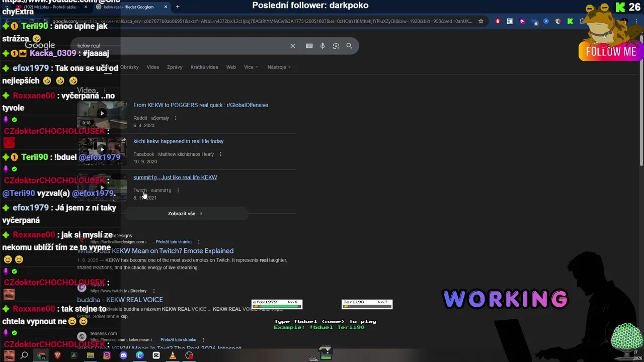Open the blue M extension with badge

pos(534,22)
